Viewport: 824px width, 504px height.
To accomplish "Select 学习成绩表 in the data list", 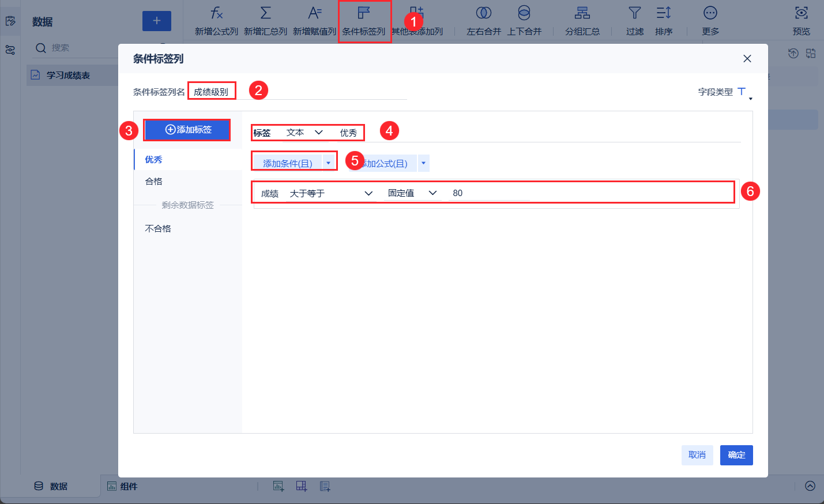I will point(73,76).
